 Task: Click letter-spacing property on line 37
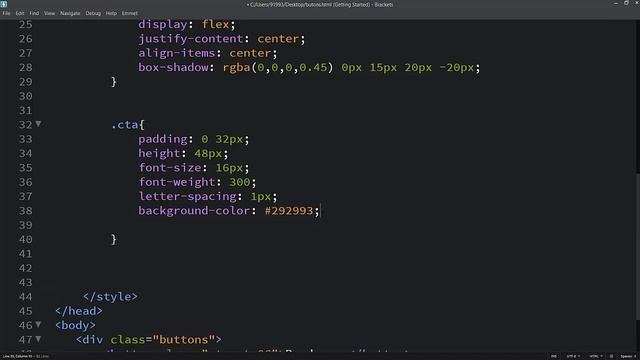coord(187,196)
